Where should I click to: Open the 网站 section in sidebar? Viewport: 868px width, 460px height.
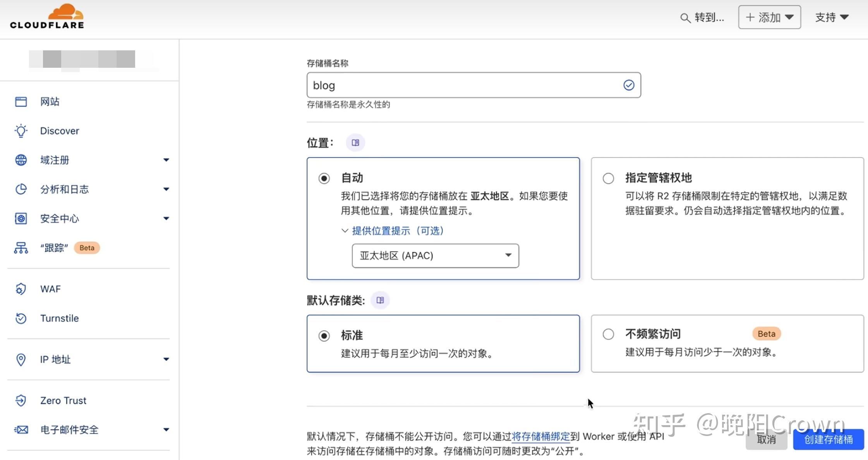click(50, 101)
